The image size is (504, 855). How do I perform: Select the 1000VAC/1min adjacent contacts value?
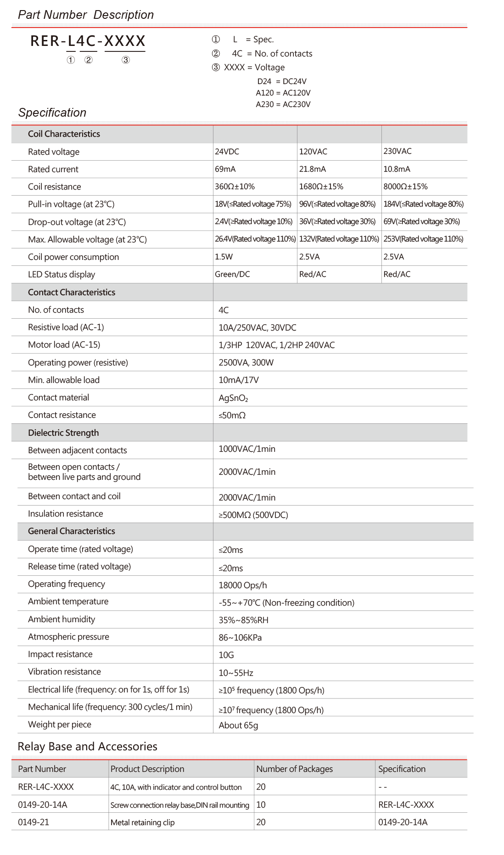[x=247, y=449]
